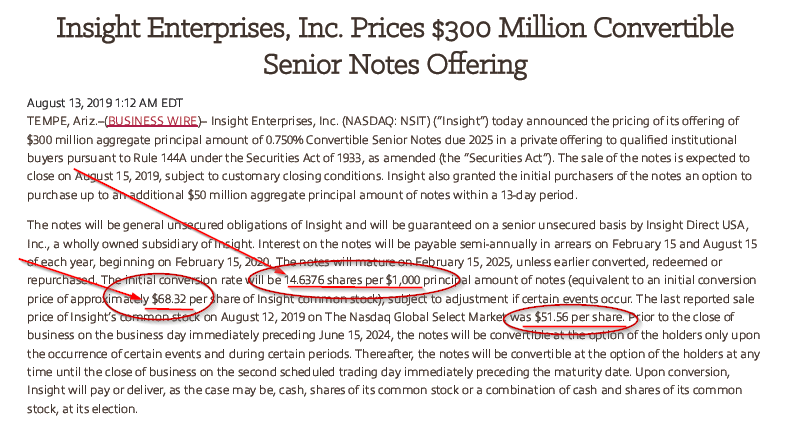Click the struck-through "February 15, 2025" maturity date

click(462, 262)
